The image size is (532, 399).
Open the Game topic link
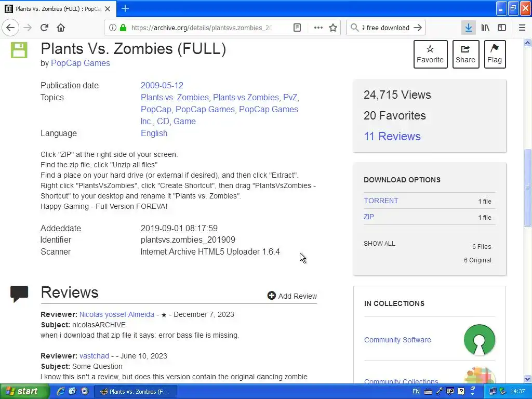coord(184,121)
